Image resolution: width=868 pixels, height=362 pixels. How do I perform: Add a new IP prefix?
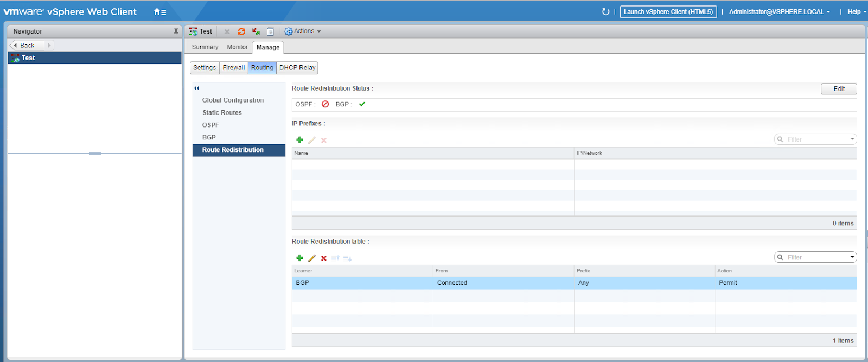click(x=299, y=140)
